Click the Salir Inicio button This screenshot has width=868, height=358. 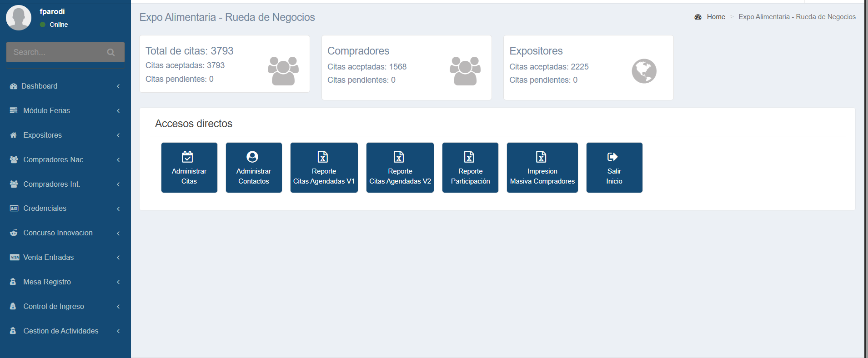(614, 168)
